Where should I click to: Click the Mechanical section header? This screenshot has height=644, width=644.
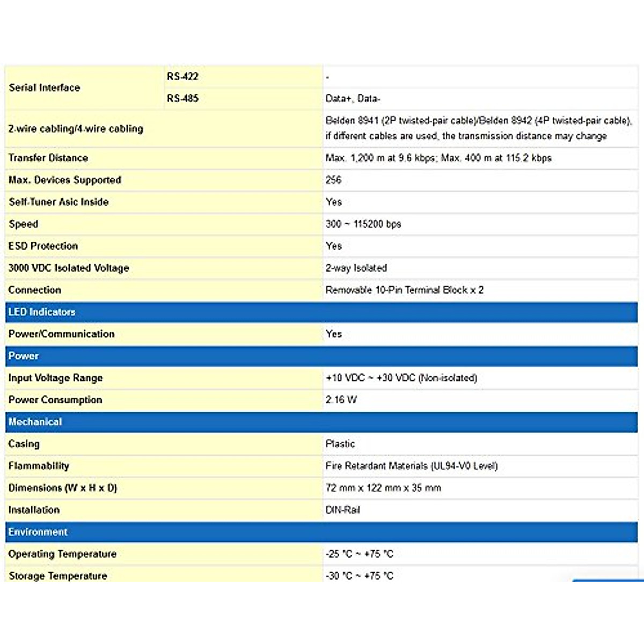(35, 422)
